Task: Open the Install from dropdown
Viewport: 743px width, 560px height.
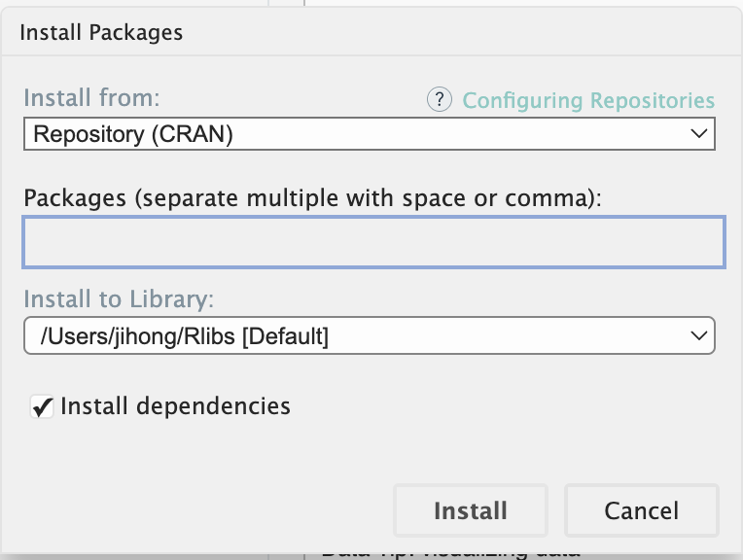Action: [369, 134]
